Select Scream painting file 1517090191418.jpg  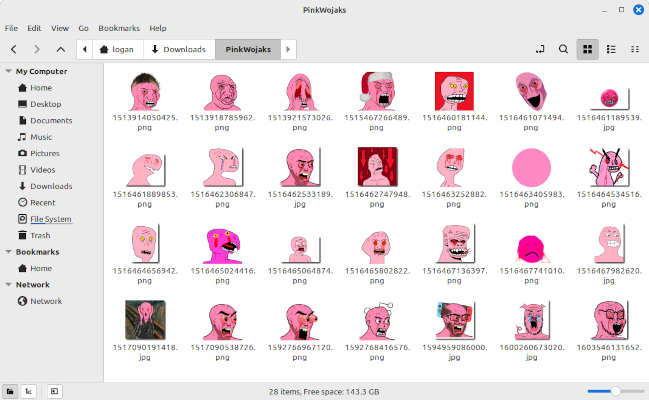pos(145,331)
